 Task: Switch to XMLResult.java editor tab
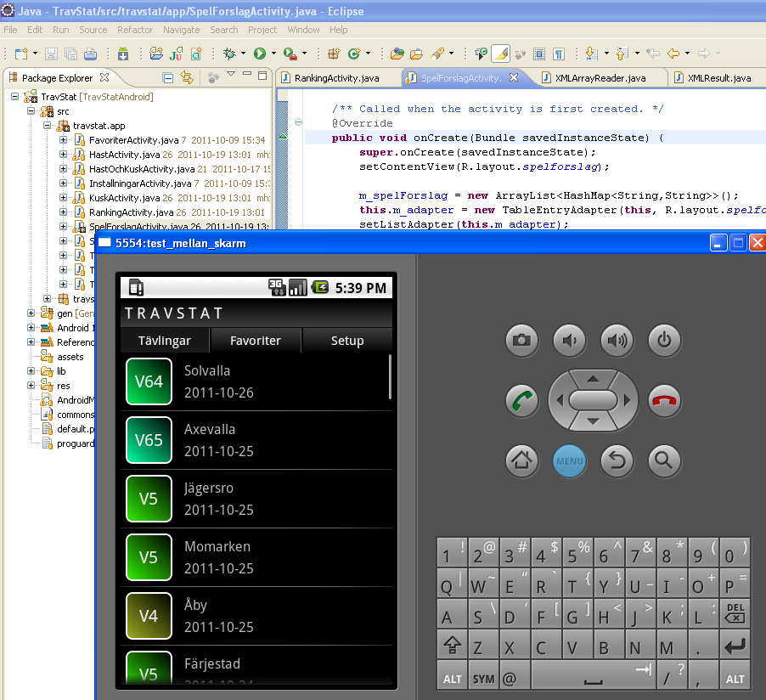pos(718,78)
